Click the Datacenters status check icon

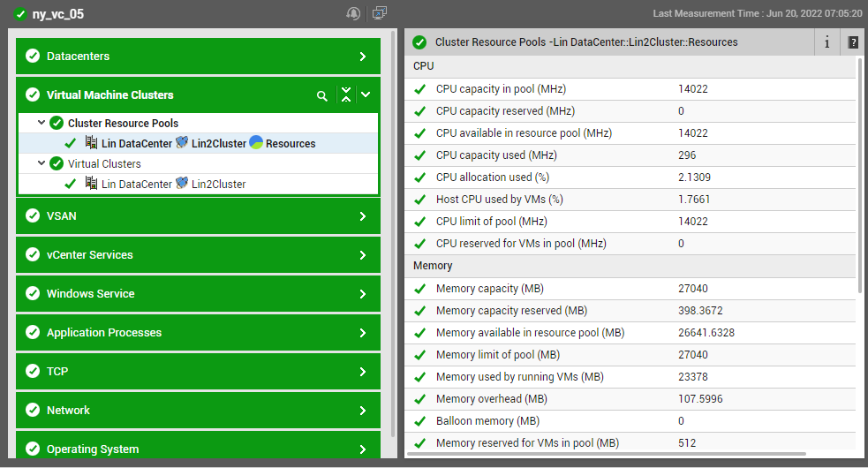click(x=33, y=56)
